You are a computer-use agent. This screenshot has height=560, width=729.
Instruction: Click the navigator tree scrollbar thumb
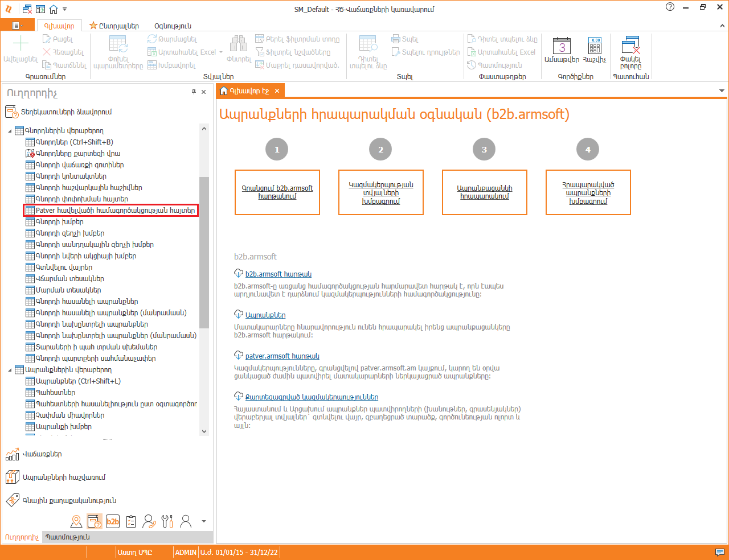[204, 253]
